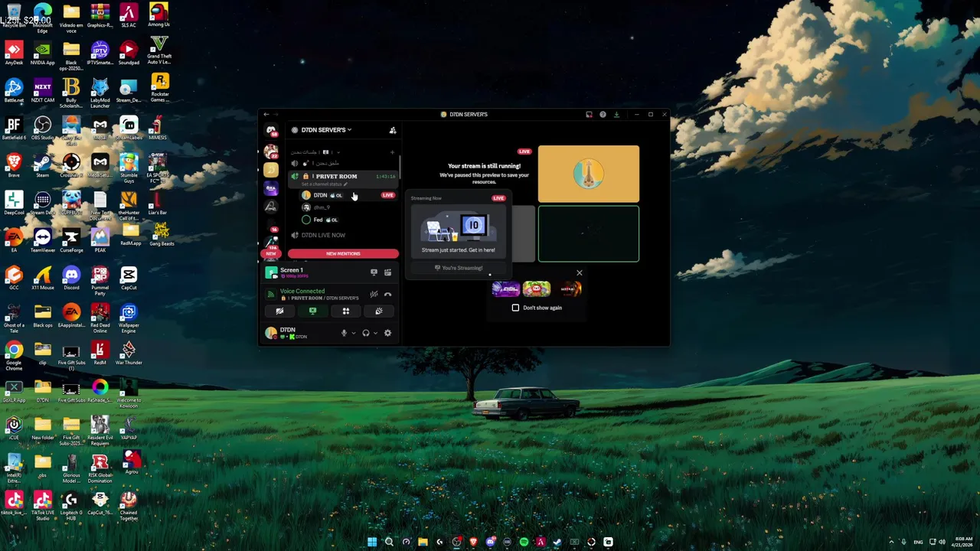Viewport: 980px width, 551px height.
Task: Open taskbar Search icon
Action: pyautogui.click(x=389, y=542)
